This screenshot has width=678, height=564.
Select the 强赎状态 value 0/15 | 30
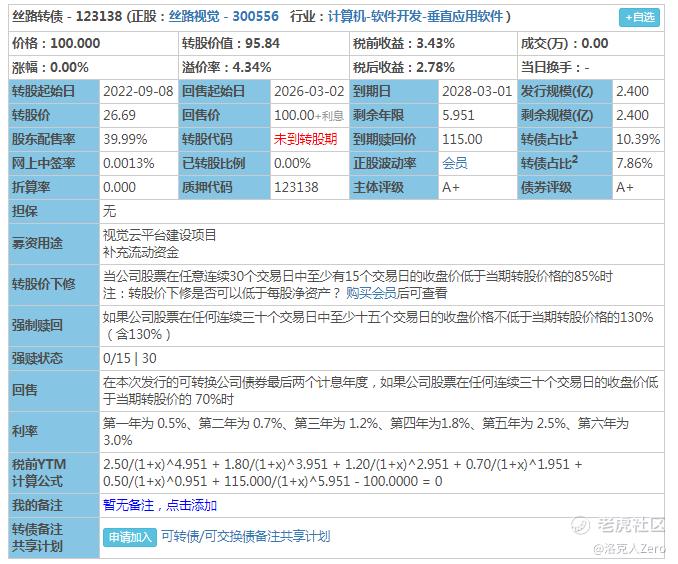130,358
